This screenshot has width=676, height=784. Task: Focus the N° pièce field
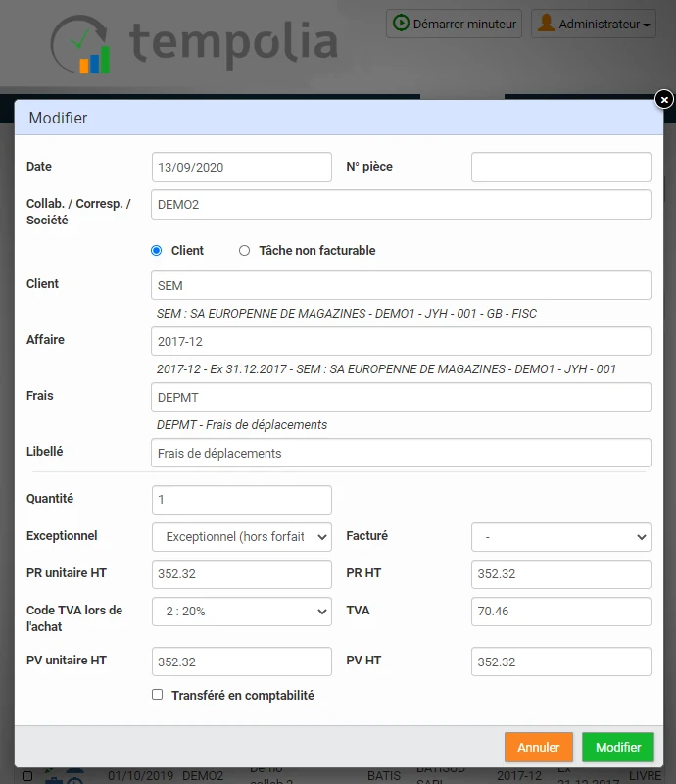tap(561, 167)
